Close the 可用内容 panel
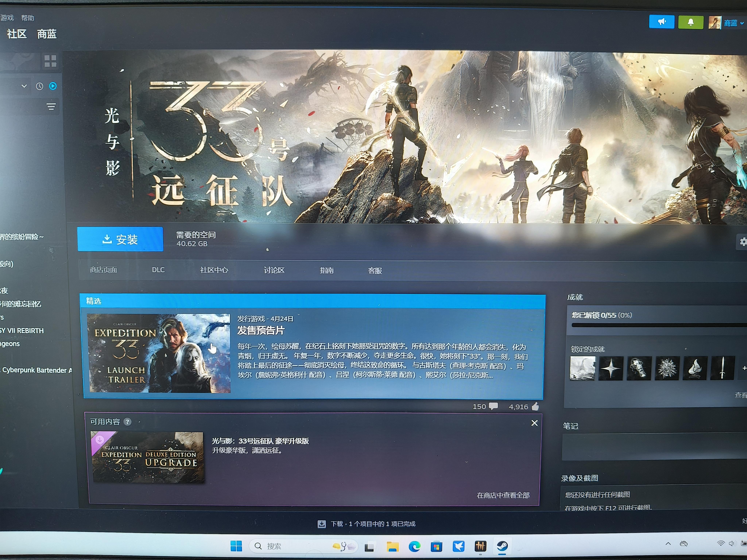This screenshot has width=747, height=560. [534, 423]
